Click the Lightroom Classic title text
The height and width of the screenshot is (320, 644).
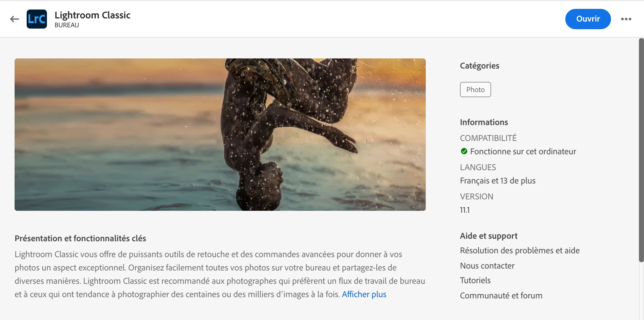(x=92, y=15)
